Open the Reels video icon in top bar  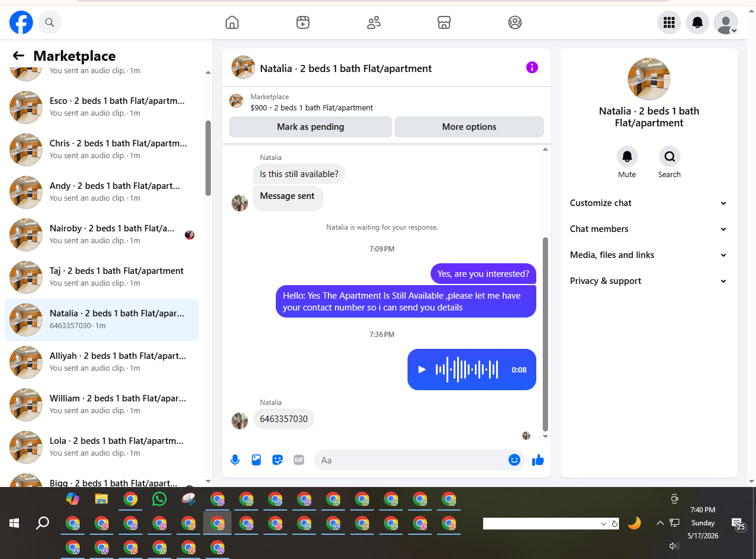(303, 22)
